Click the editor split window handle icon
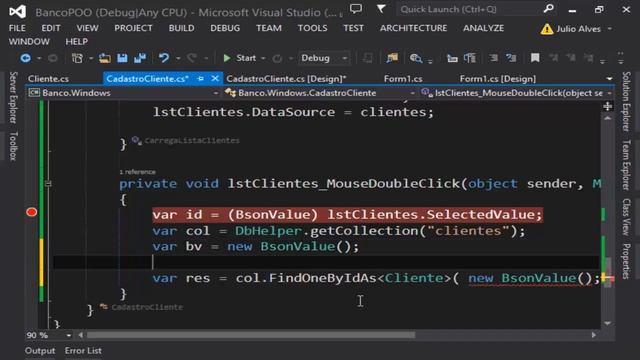640x360 pixels. 607,107
